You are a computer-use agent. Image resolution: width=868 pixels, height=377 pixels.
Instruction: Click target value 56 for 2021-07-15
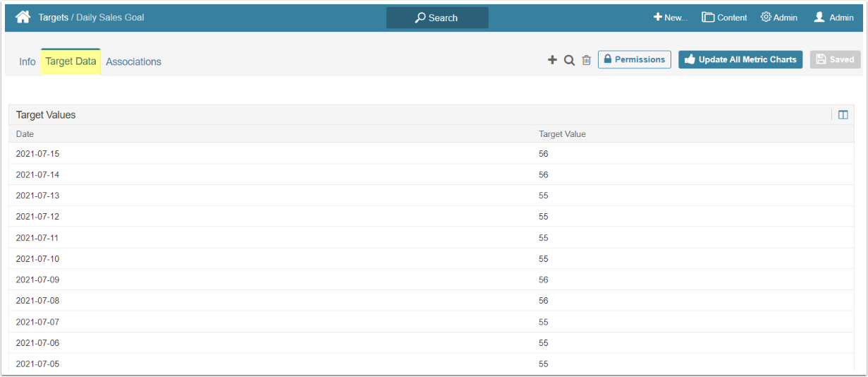click(544, 153)
